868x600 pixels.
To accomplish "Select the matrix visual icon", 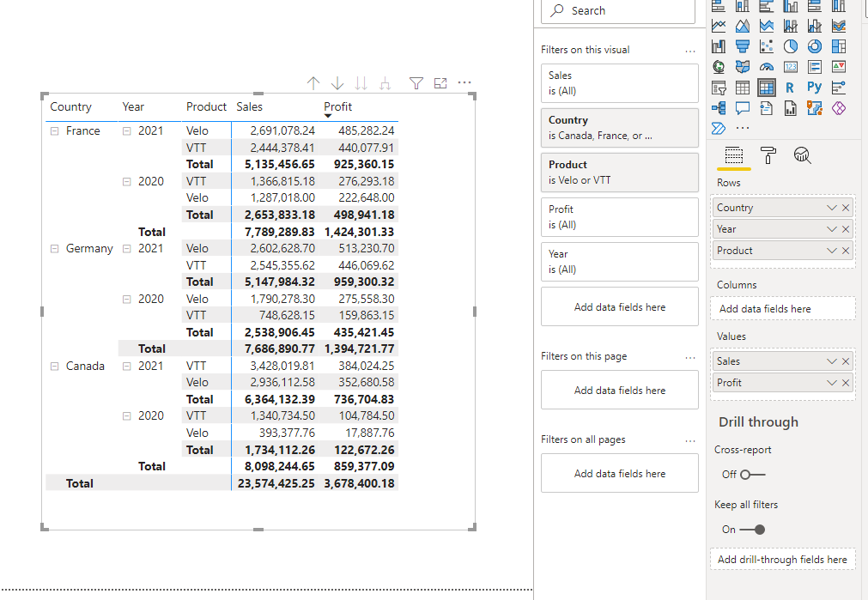I will 767,88.
